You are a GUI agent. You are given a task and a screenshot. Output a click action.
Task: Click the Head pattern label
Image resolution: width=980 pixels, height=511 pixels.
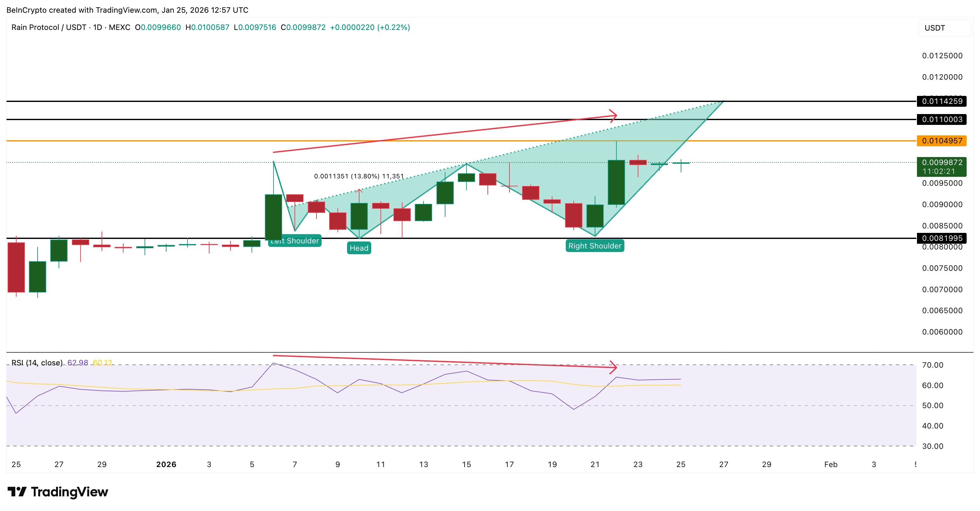pos(359,248)
